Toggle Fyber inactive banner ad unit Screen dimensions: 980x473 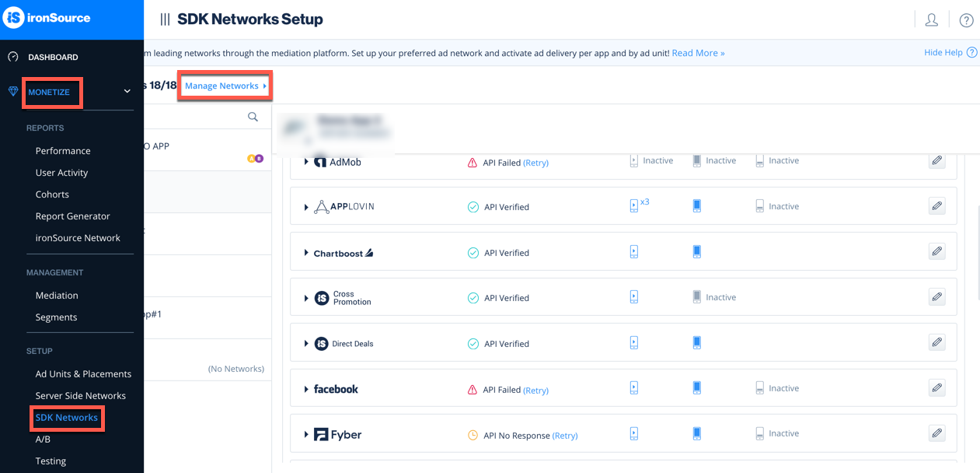[x=759, y=434]
